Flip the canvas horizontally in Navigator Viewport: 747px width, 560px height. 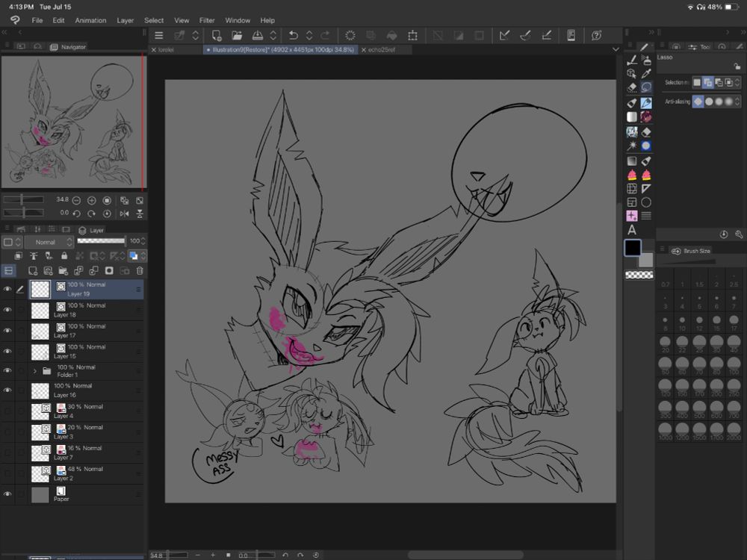tap(124, 214)
